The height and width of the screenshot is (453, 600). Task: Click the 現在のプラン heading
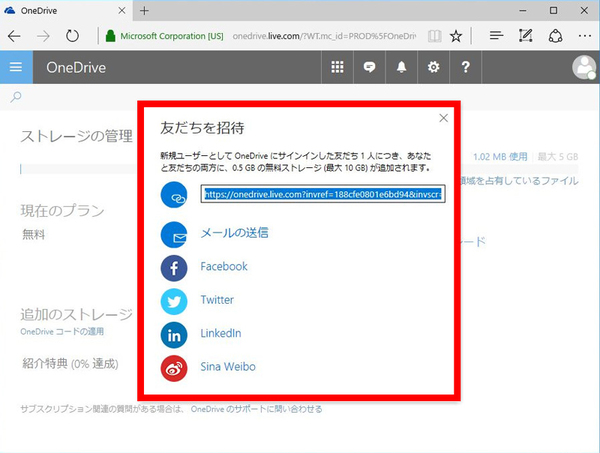pyautogui.click(x=62, y=210)
